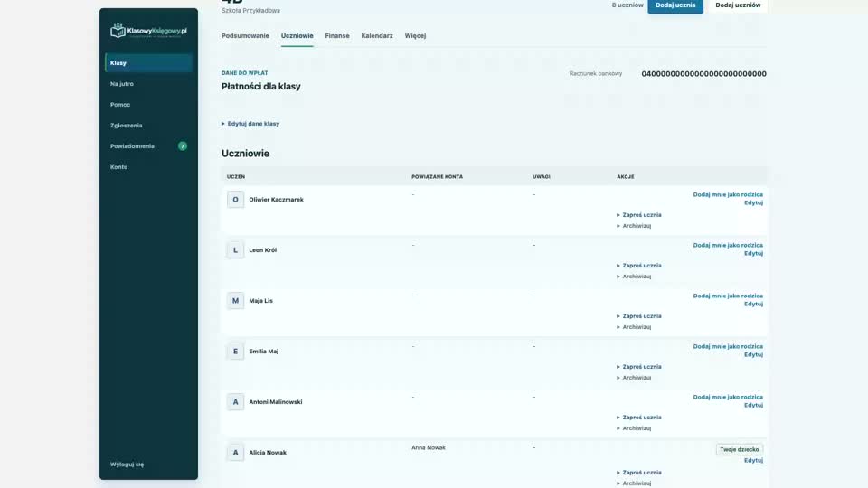Click the Uczeń column header
Screen dimensions: 868x488
[235, 177]
